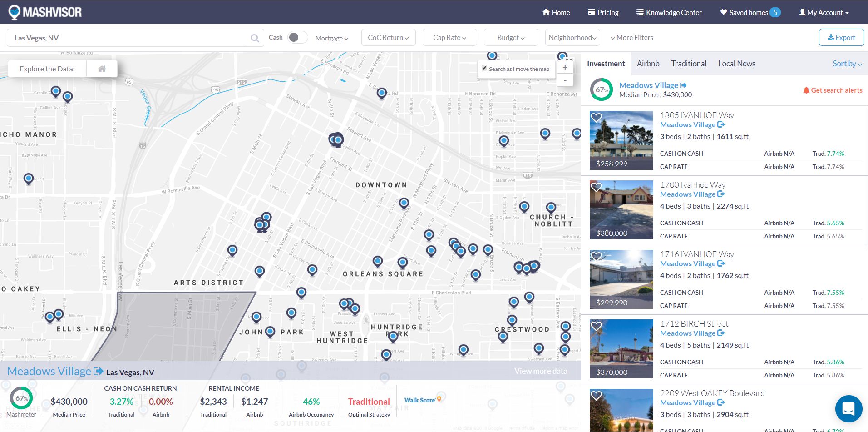Open the Knowledge Center
868x432 pixels.
[669, 12]
